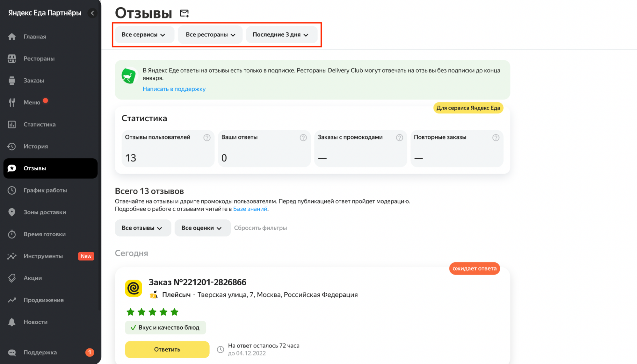Click the ожидает ответа status badge
The image size is (637, 364).
click(474, 268)
